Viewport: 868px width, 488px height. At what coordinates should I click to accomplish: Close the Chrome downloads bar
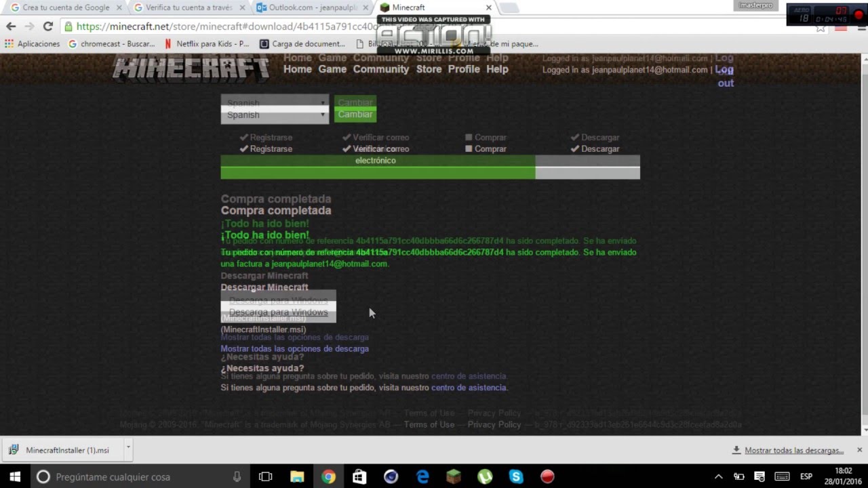point(859,449)
